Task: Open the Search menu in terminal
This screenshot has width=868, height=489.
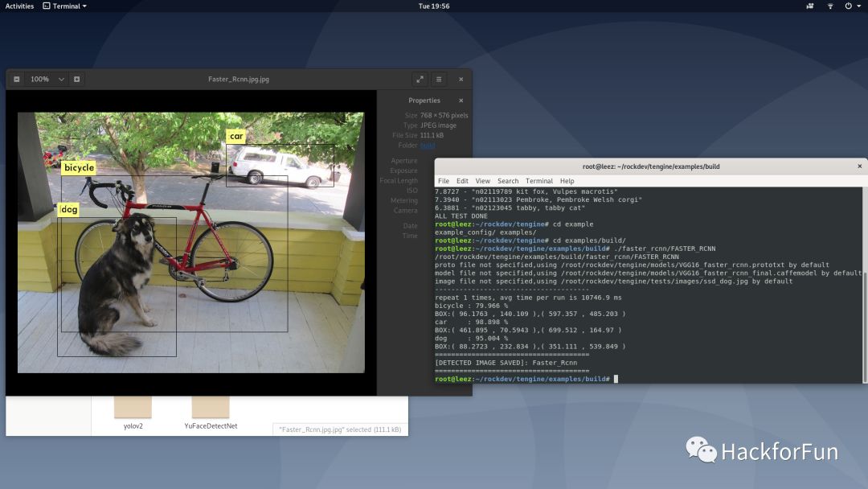Action: coord(508,181)
